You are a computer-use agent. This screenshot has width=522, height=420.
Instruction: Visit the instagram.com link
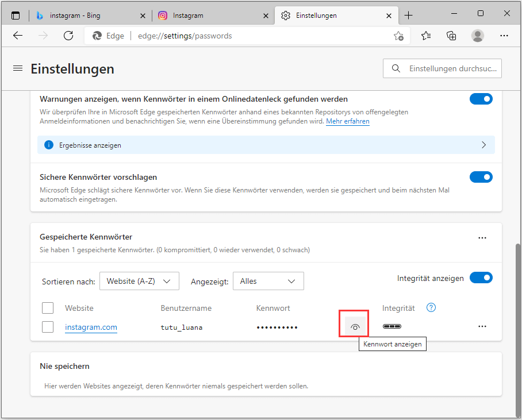point(91,326)
